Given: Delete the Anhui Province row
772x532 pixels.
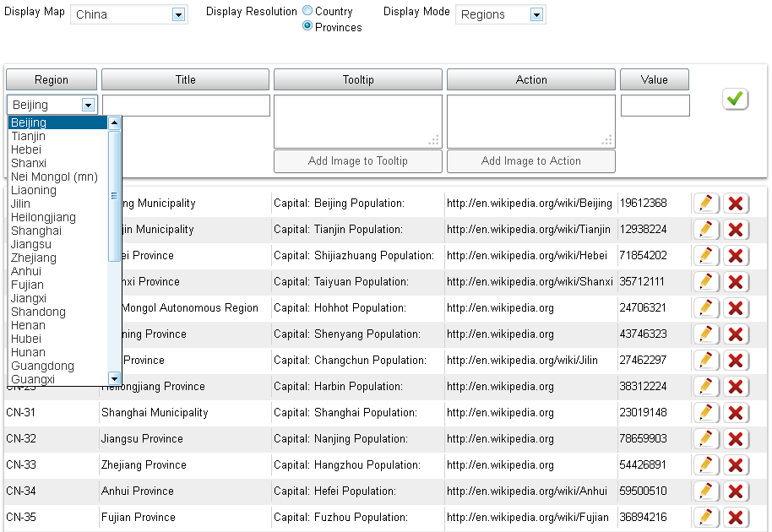Looking at the screenshot, I should 736,491.
